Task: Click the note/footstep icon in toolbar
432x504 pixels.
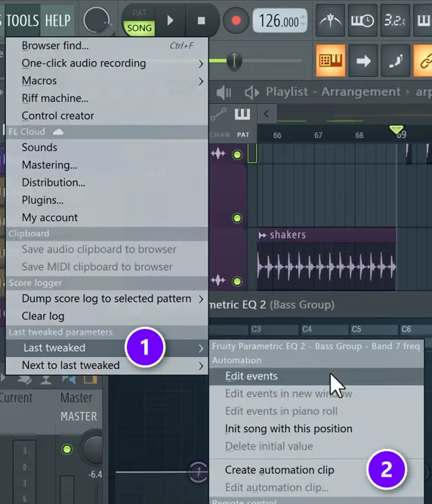Action: (x=396, y=60)
